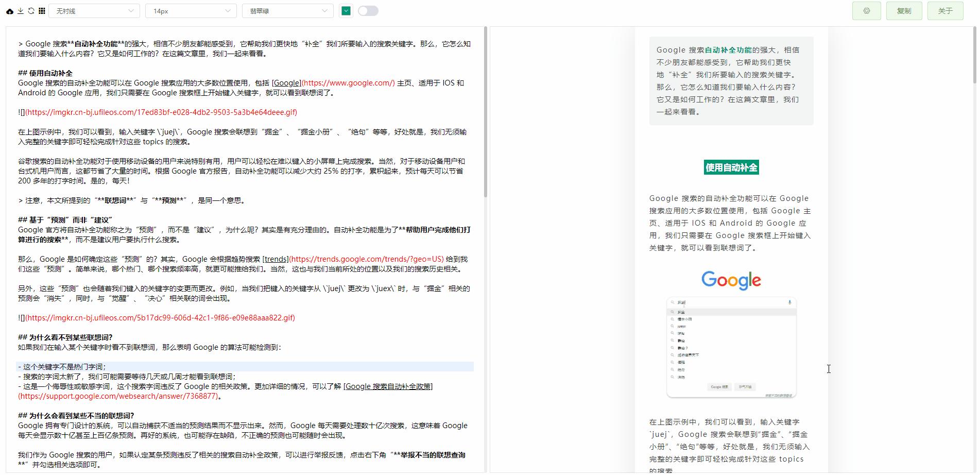
Task: Click the cloud upload icon
Action: (x=9, y=10)
